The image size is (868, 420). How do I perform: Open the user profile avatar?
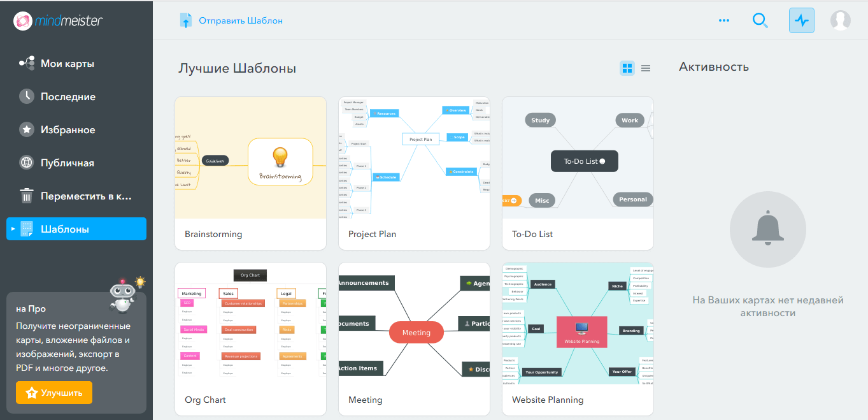(840, 20)
